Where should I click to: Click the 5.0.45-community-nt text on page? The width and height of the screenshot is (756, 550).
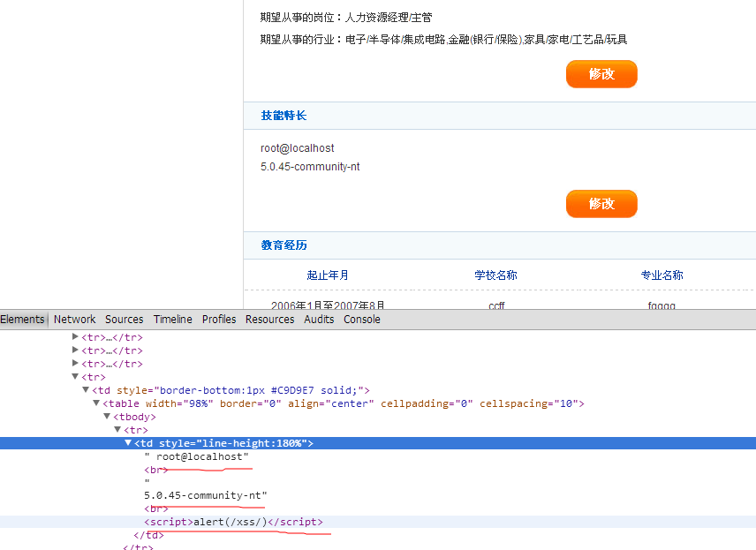310,166
